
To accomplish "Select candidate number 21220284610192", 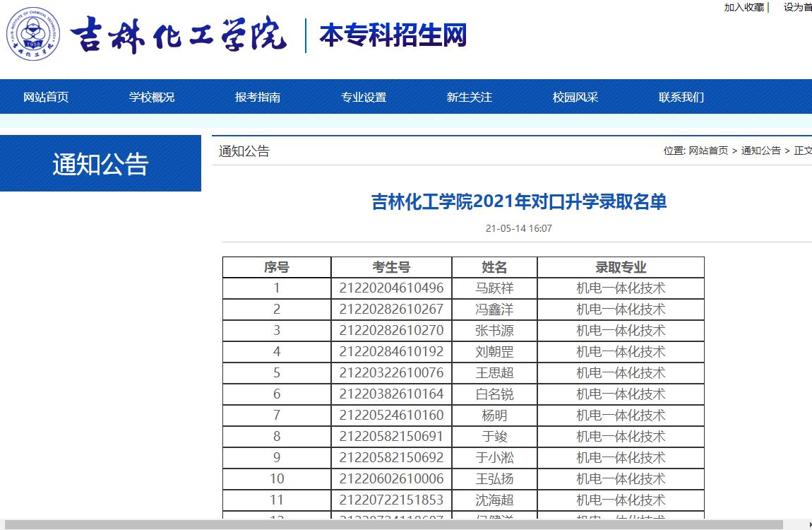I will [x=391, y=352].
